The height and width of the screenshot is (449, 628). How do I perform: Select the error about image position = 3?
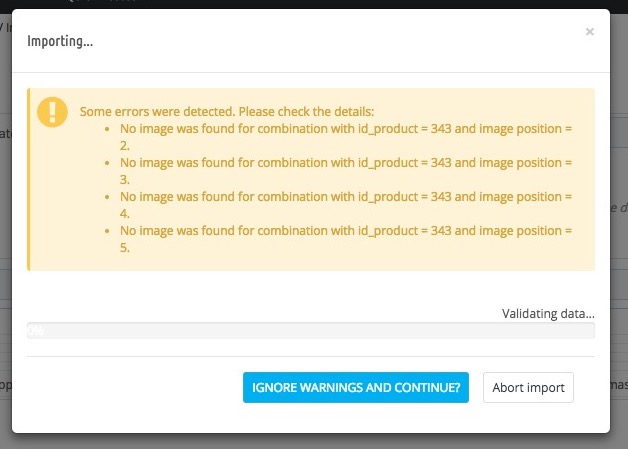pyautogui.click(x=346, y=171)
